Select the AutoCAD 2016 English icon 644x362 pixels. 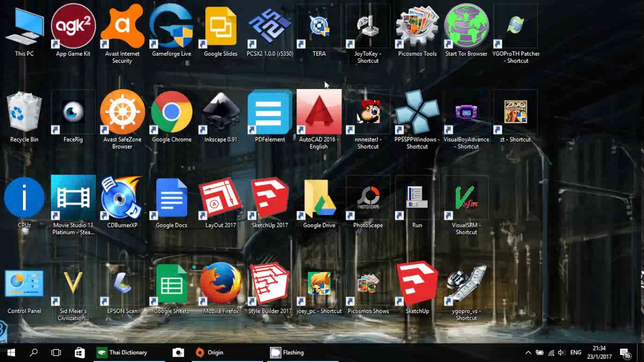pyautogui.click(x=319, y=120)
